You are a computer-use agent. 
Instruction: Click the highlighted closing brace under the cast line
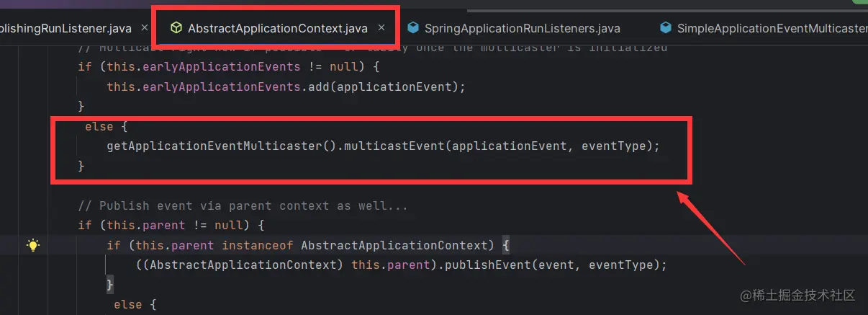[x=110, y=285]
